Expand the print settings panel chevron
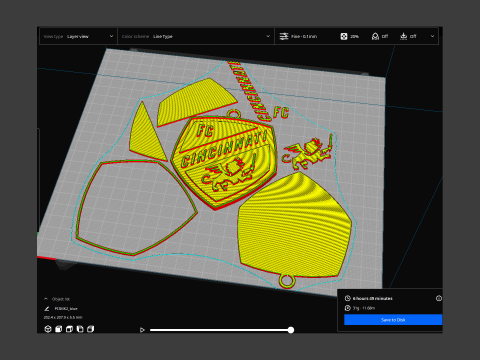 [432, 36]
